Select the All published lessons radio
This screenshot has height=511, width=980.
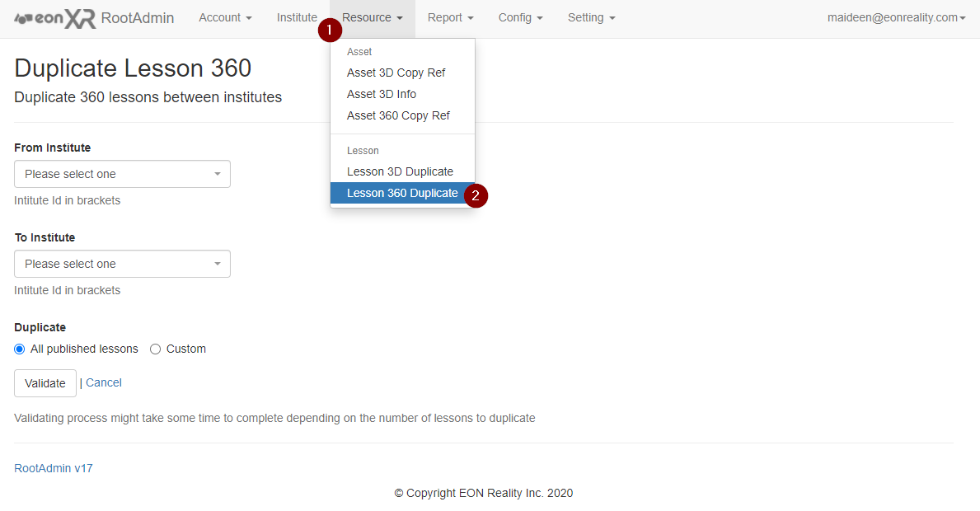click(x=20, y=349)
